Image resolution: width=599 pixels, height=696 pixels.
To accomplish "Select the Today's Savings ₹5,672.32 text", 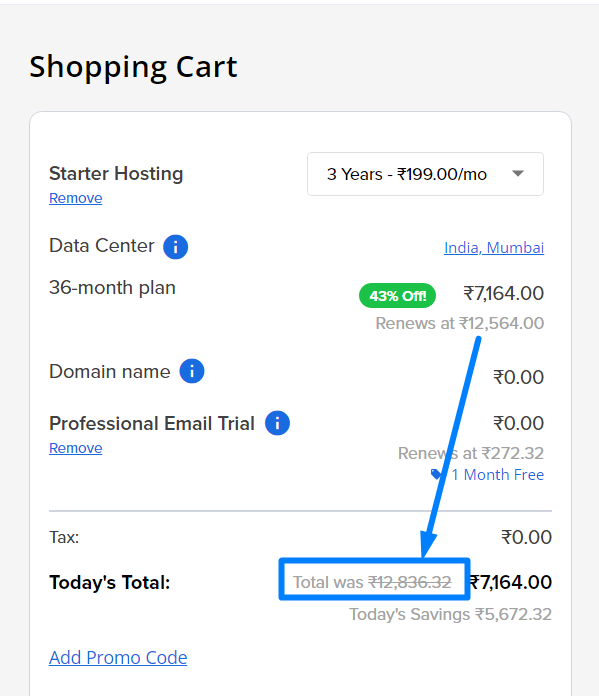I will (450, 614).
